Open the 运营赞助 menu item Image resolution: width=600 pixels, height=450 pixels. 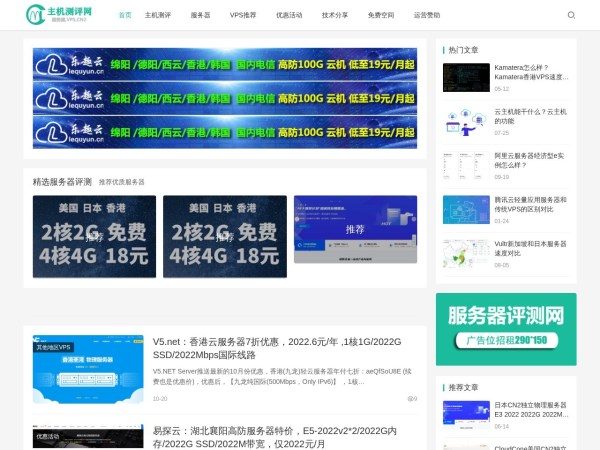point(427,15)
